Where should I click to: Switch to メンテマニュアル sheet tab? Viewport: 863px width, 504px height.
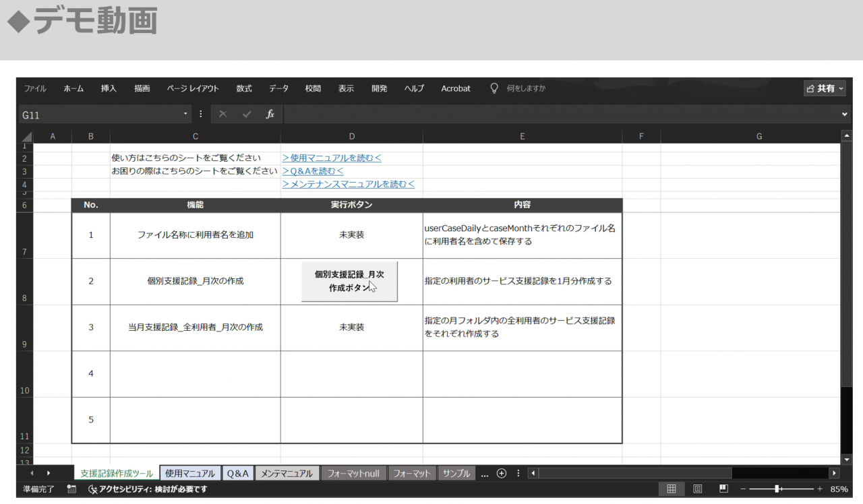coord(287,474)
